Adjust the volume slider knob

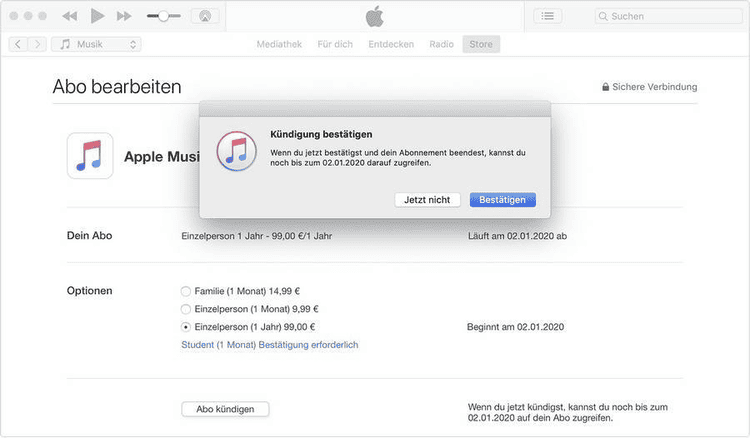(x=164, y=16)
